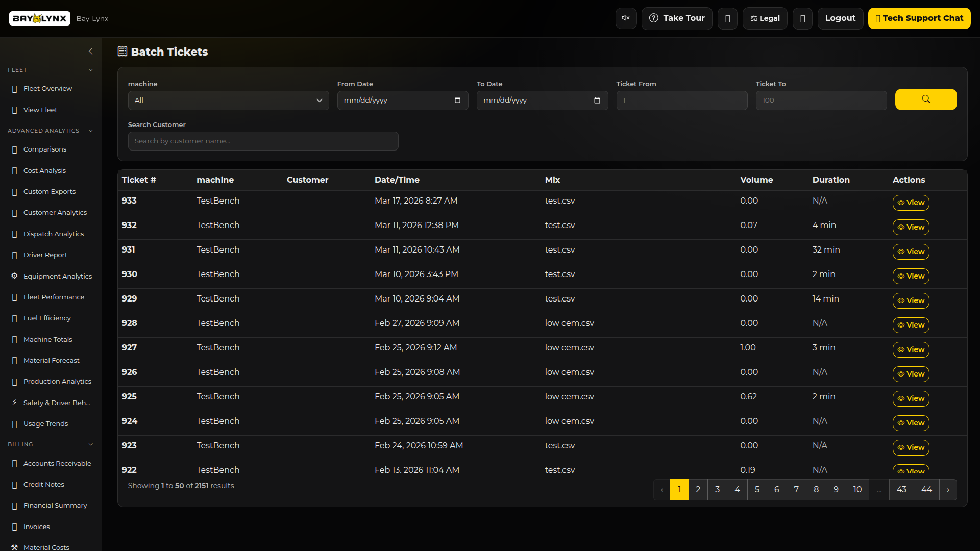
Task: Start the Take Tour walkthrough
Action: 676,18
